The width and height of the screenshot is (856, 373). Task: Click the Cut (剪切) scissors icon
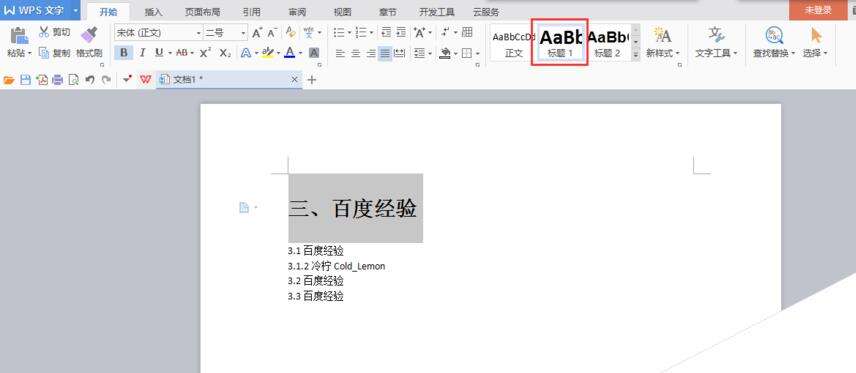point(44,32)
